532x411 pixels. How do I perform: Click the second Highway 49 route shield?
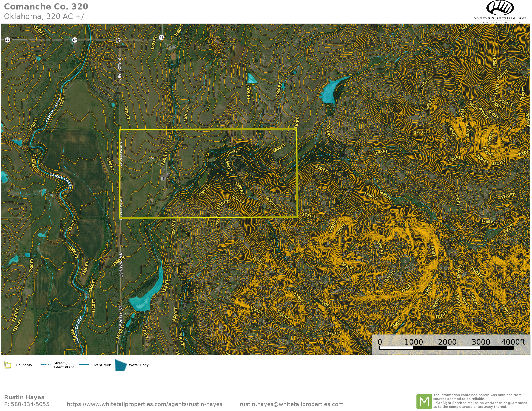coord(75,40)
